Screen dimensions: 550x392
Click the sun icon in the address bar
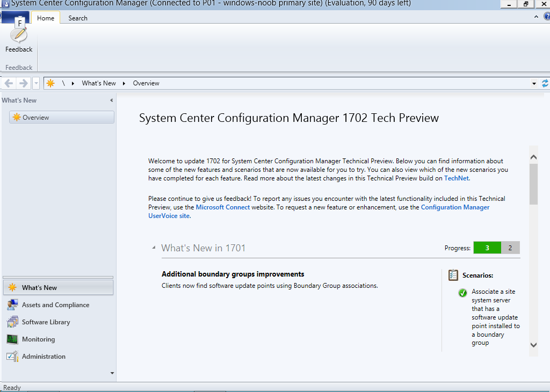pyautogui.click(x=50, y=83)
